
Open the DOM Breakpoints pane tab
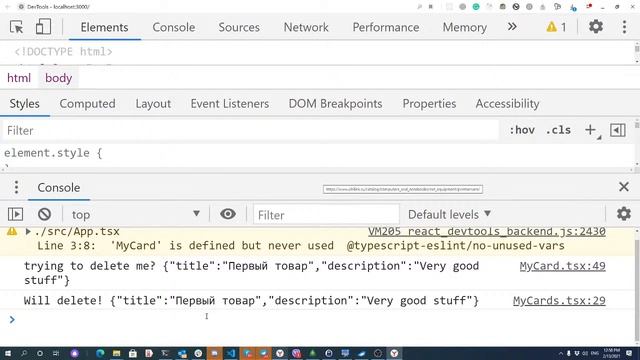point(335,104)
